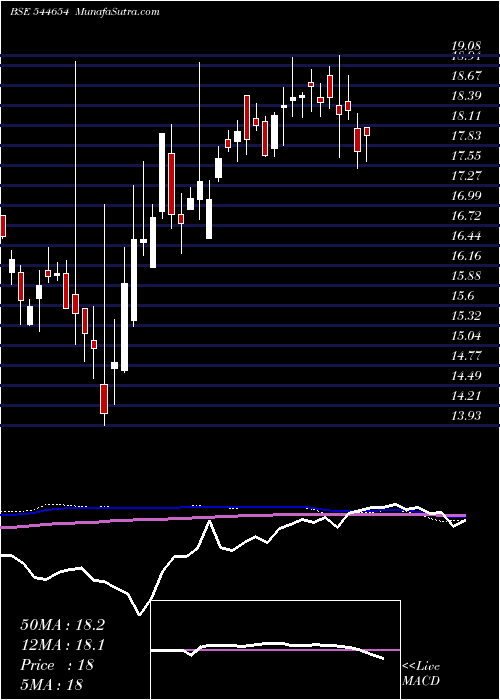Screen dimensions: 500x700
Task: Click the 50MA : 18.2 readout
Action: point(62,625)
